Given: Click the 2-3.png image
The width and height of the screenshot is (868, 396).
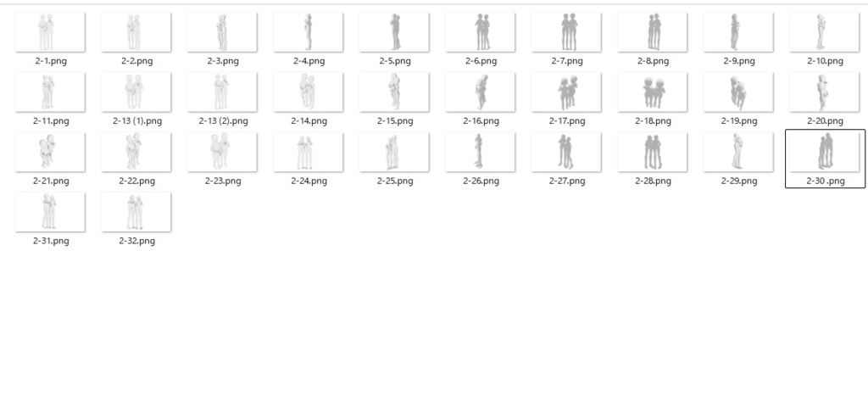Looking at the screenshot, I should [223, 32].
